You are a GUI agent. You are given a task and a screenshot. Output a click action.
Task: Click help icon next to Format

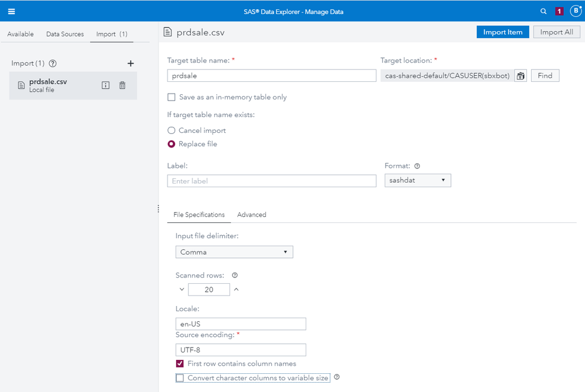click(x=418, y=166)
